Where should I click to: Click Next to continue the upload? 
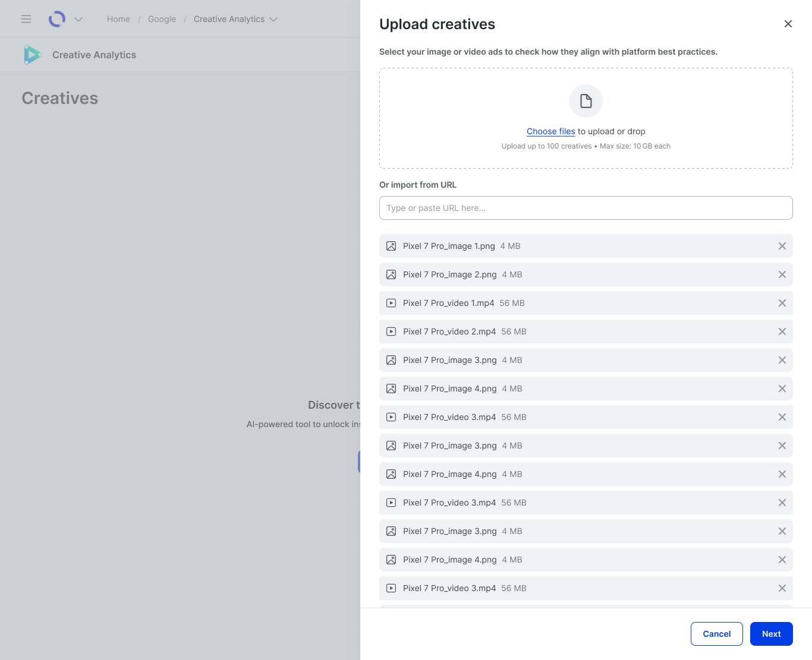click(772, 634)
